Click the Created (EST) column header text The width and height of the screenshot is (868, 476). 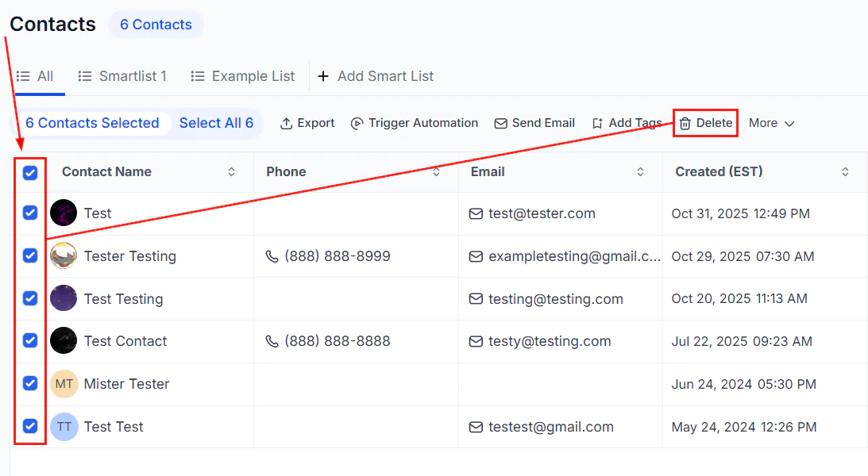coord(719,172)
